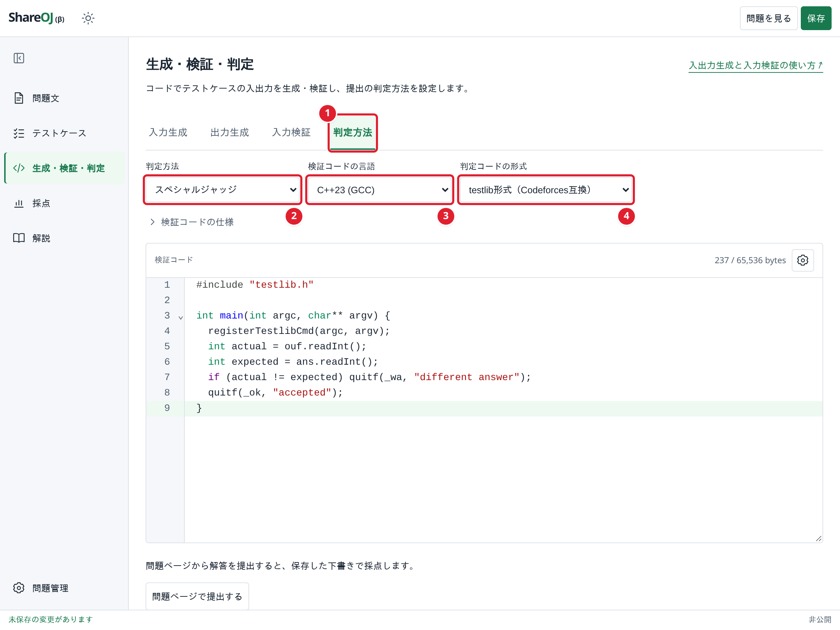Open 問題管理 settings in the sidebar
The image size is (840, 630).
click(64, 588)
